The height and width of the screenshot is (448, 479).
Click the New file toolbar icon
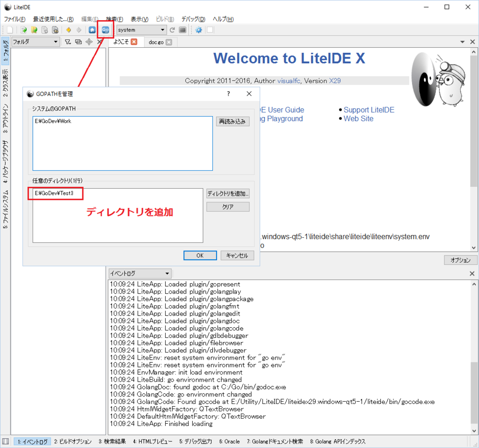[x=10, y=30]
